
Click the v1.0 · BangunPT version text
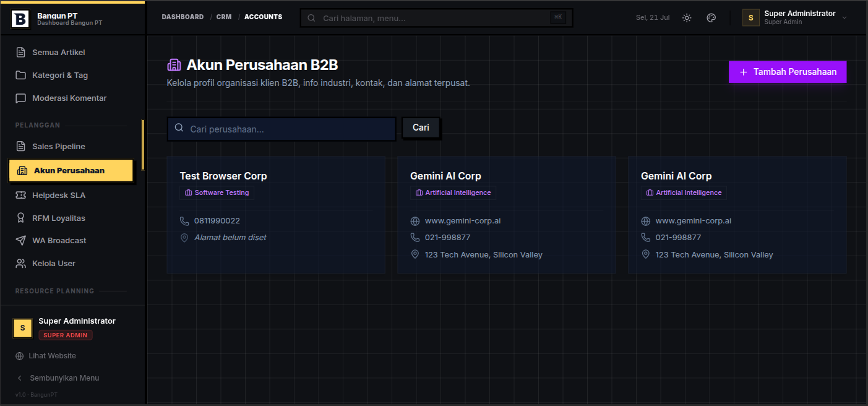tap(37, 395)
